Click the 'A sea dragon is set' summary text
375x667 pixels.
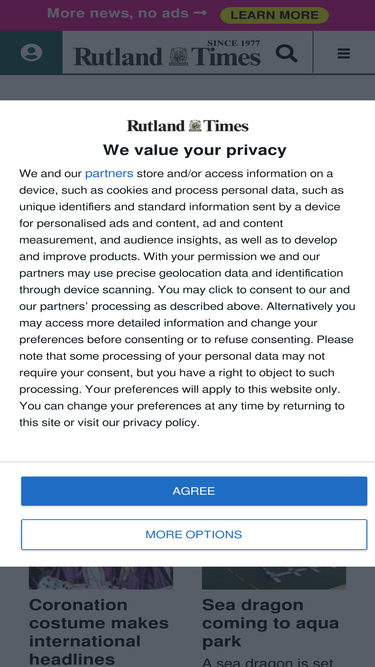(267, 662)
